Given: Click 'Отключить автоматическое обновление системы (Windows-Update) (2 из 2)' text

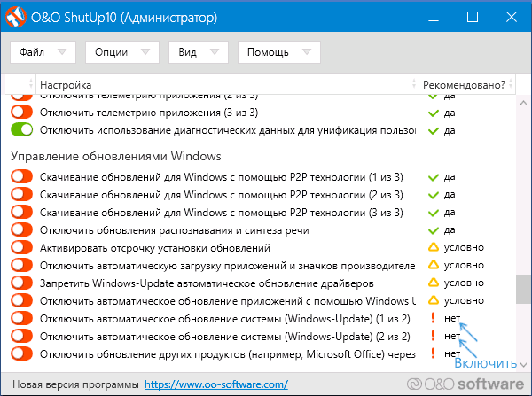Looking at the screenshot, I should [x=225, y=337].
